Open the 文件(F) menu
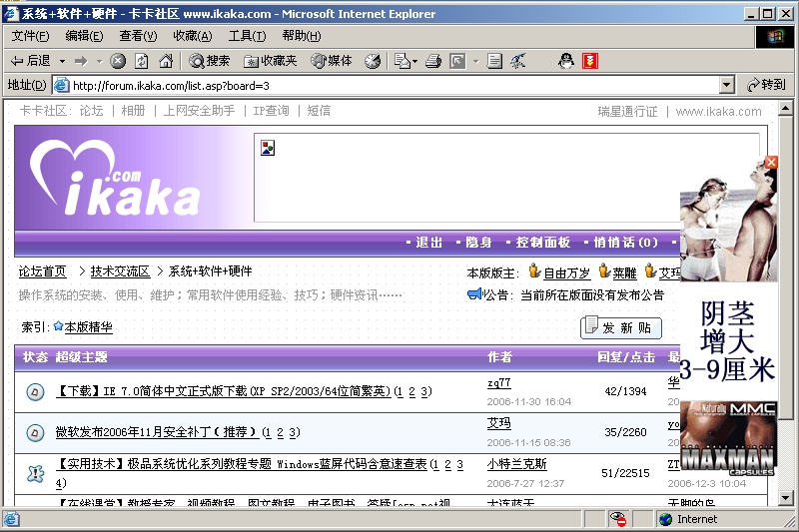 [30, 36]
